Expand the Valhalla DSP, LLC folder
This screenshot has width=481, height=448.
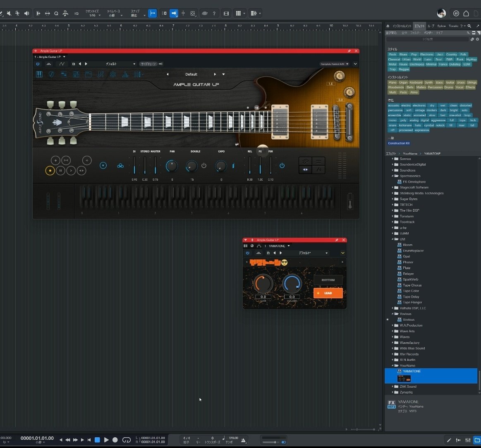click(x=392, y=308)
